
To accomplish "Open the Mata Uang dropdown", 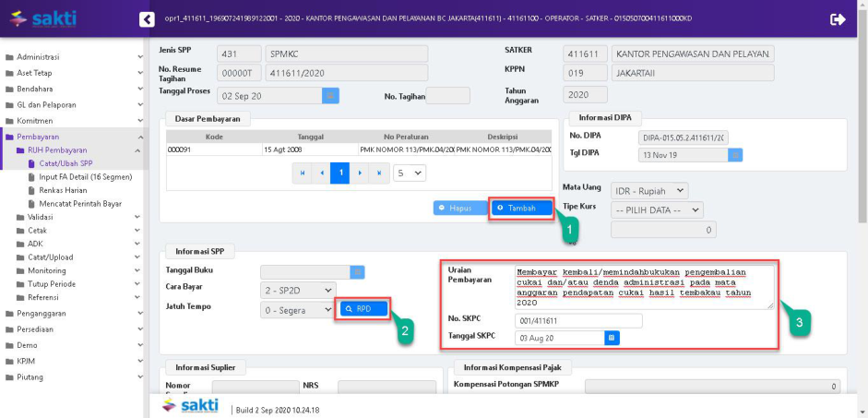I will [x=650, y=190].
